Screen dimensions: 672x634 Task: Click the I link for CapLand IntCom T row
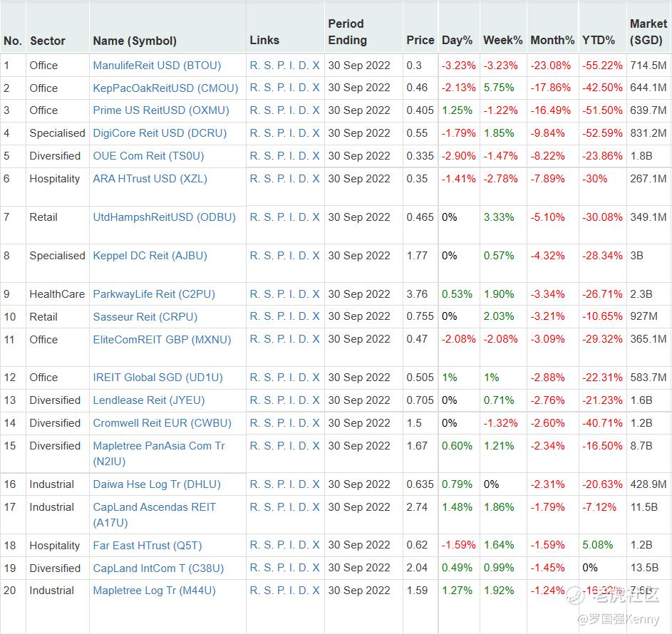coord(292,568)
